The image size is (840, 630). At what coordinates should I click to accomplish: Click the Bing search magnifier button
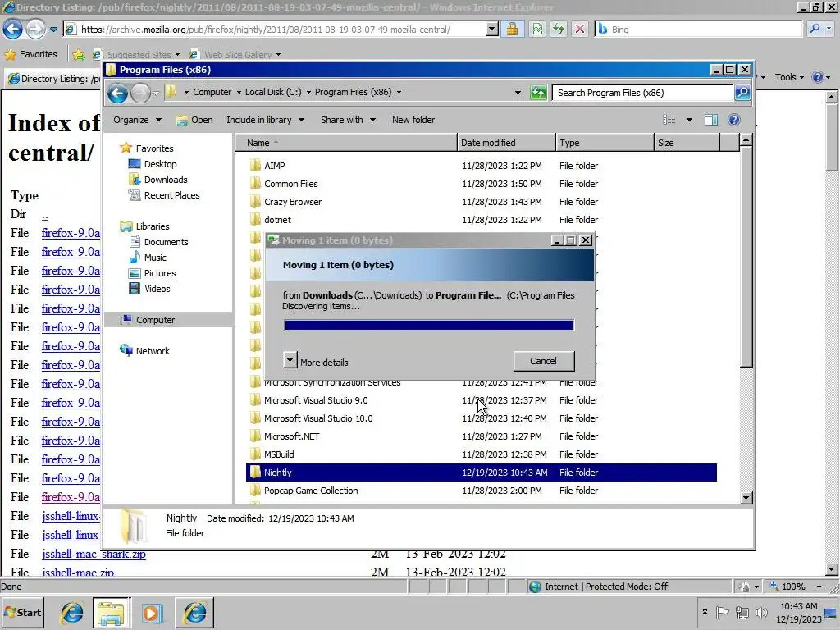pyautogui.click(x=815, y=29)
